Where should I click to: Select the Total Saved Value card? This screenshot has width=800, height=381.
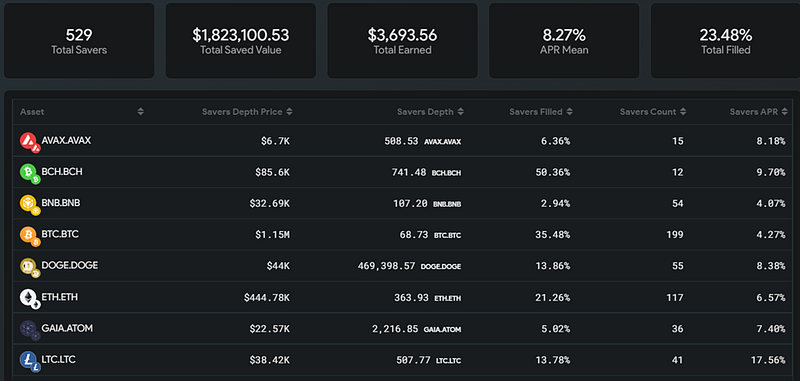click(241, 41)
